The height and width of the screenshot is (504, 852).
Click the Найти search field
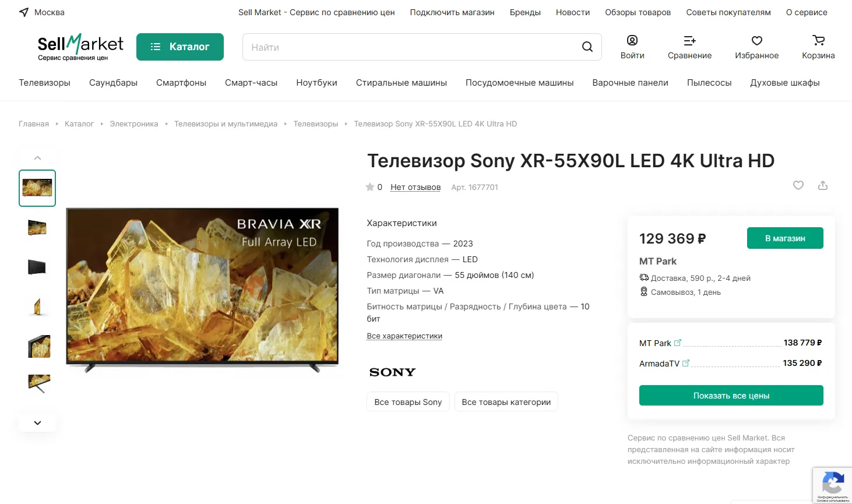tap(408, 47)
